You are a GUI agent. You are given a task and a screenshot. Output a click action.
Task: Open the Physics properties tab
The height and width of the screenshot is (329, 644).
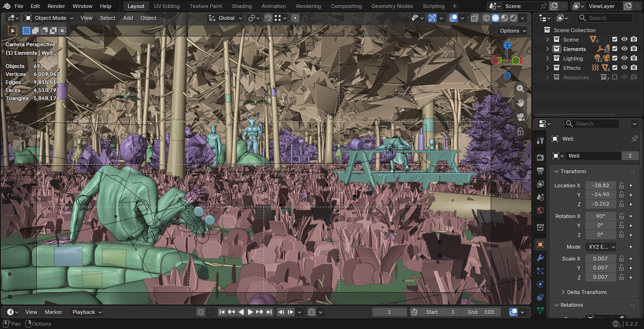[540, 284]
